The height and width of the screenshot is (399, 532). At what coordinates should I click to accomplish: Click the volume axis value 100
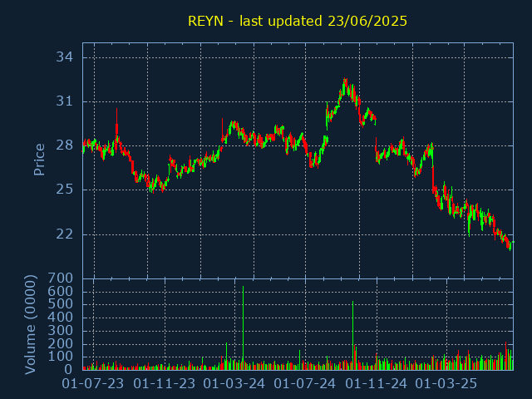coord(61,357)
